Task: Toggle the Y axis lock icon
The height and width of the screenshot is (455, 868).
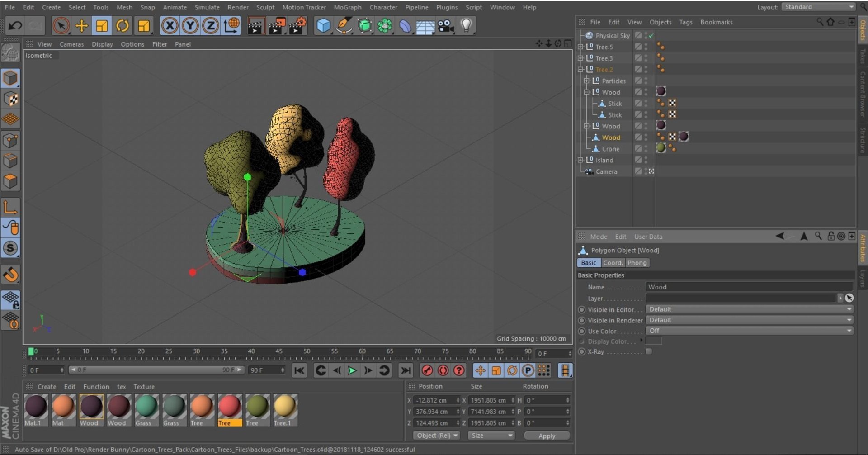Action: [x=190, y=26]
